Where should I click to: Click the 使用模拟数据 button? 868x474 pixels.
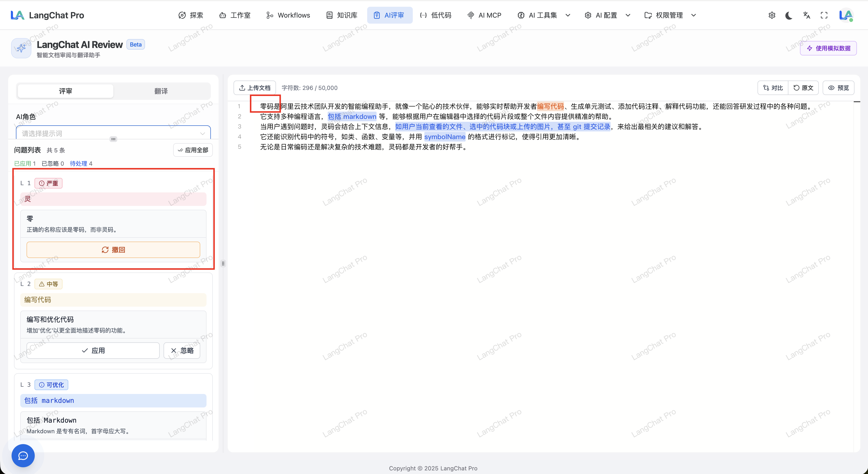coord(828,48)
